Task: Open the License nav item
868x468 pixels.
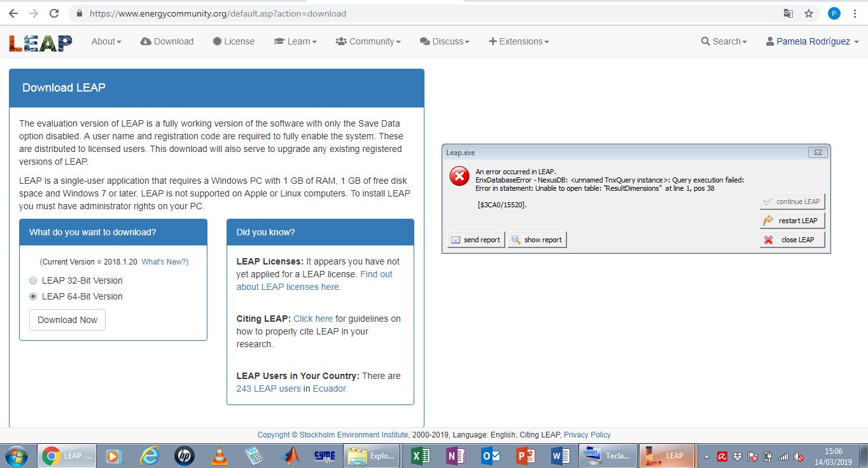Action: [x=234, y=41]
